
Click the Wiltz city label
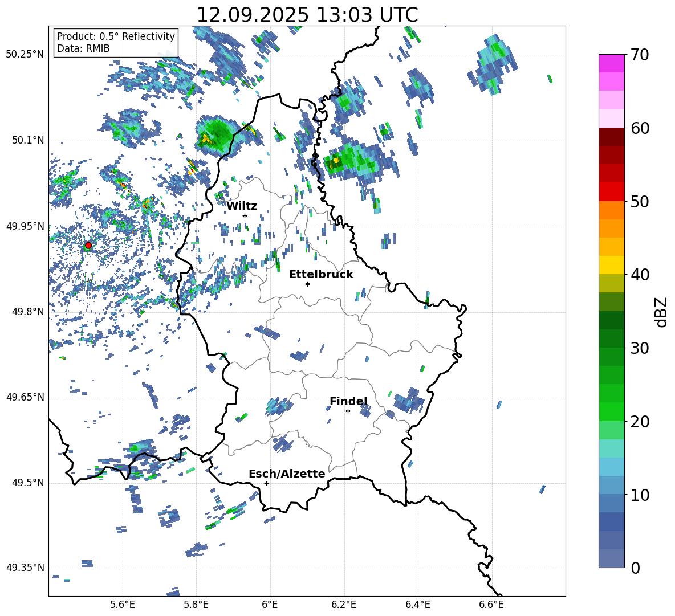[242, 206]
